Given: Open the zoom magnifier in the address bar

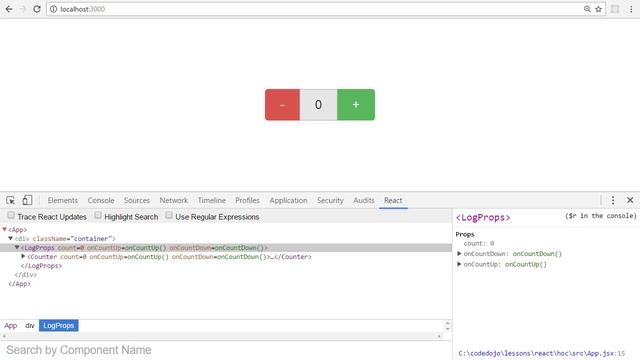Looking at the screenshot, I should 587,9.
